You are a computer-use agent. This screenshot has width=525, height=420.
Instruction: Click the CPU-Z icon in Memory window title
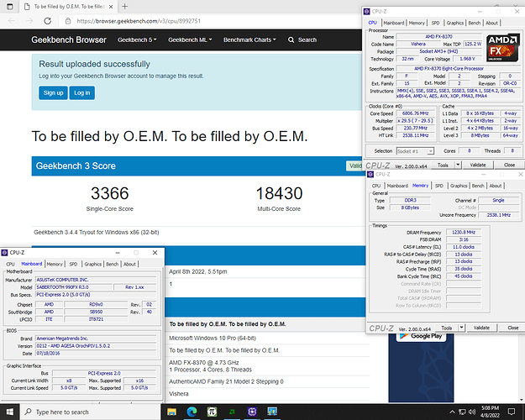click(x=370, y=174)
